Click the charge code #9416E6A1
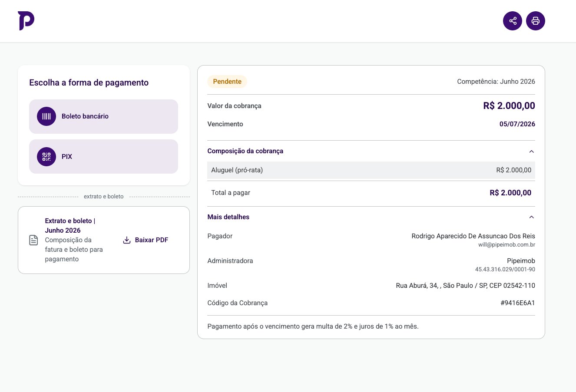The width and height of the screenshot is (576, 392). tap(518, 303)
